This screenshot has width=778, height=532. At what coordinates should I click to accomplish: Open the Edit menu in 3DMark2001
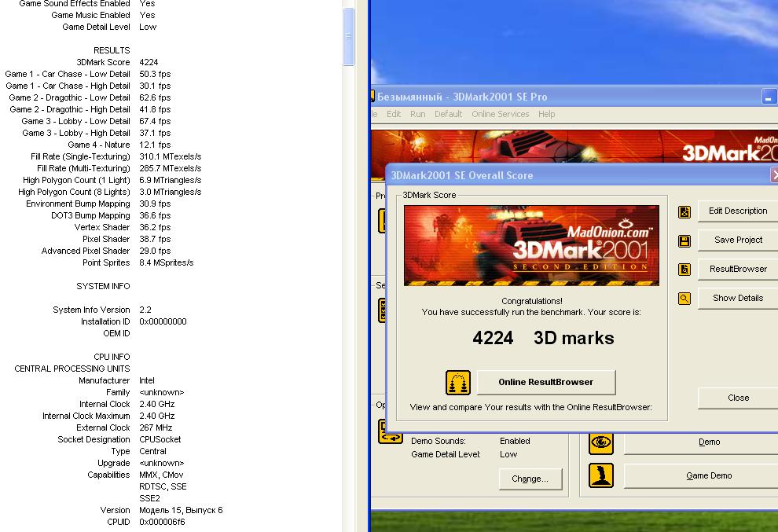[x=394, y=114]
